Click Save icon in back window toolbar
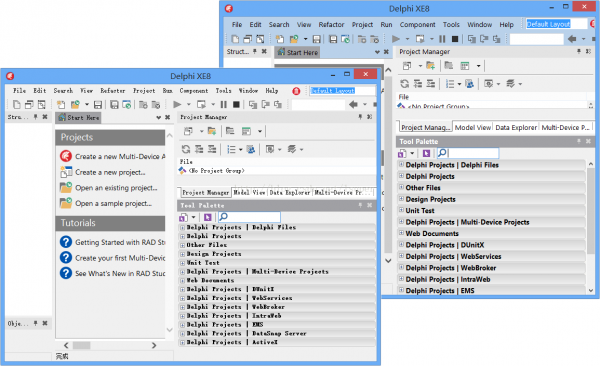The width and height of the screenshot is (600, 366). pyautogui.click(x=316, y=39)
